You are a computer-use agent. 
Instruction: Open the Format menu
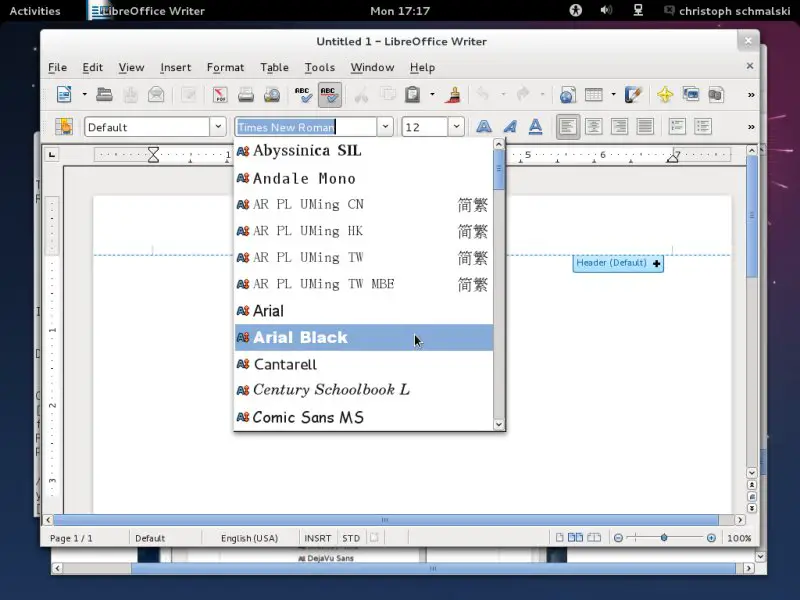225,67
